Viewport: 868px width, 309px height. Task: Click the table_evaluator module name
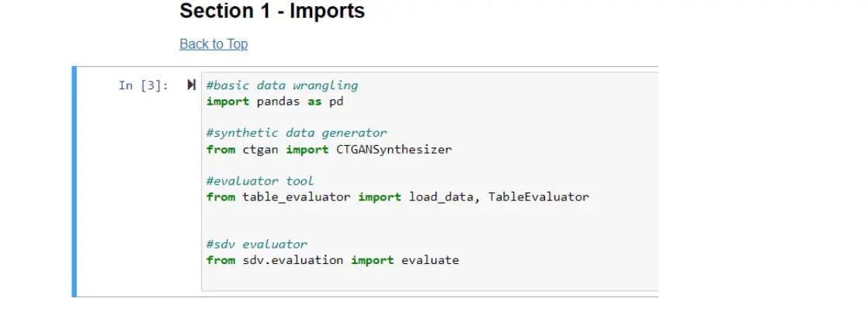click(296, 196)
